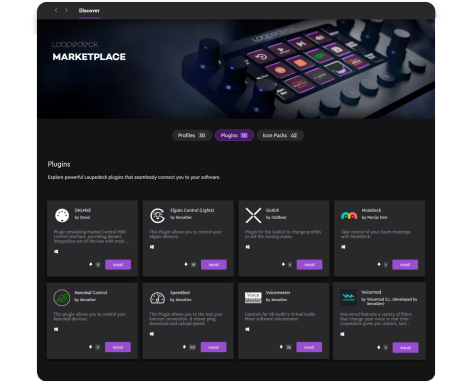Switch to the Icon Packs filter tab
This screenshot has width=470, height=383.
(x=280, y=135)
